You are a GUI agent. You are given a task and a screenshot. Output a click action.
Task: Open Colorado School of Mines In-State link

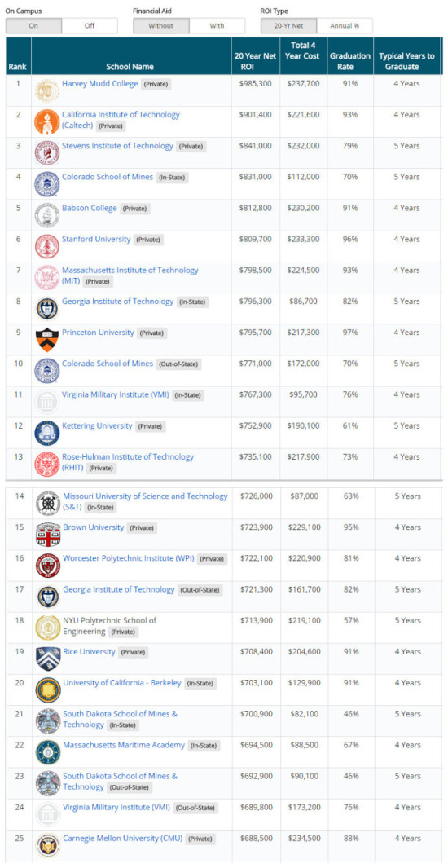pyautogui.click(x=108, y=177)
